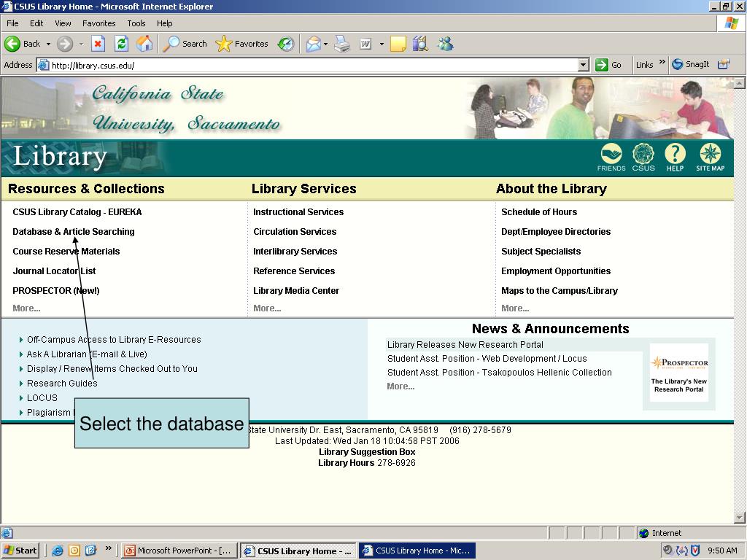
Task: Open Schedule of Hours link
Action: click(539, 212)
